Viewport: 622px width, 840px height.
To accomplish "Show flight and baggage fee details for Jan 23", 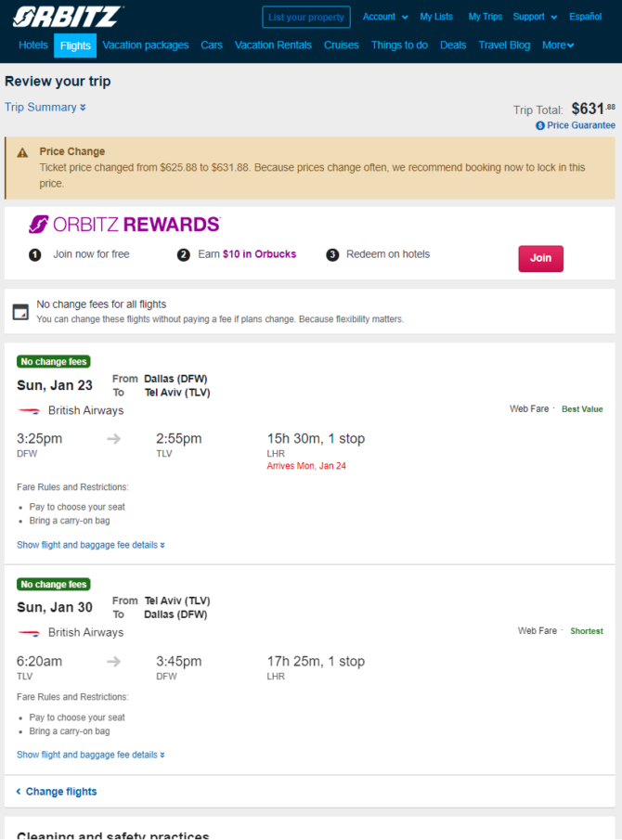I will pyautogui.click(x=91, y=545).
